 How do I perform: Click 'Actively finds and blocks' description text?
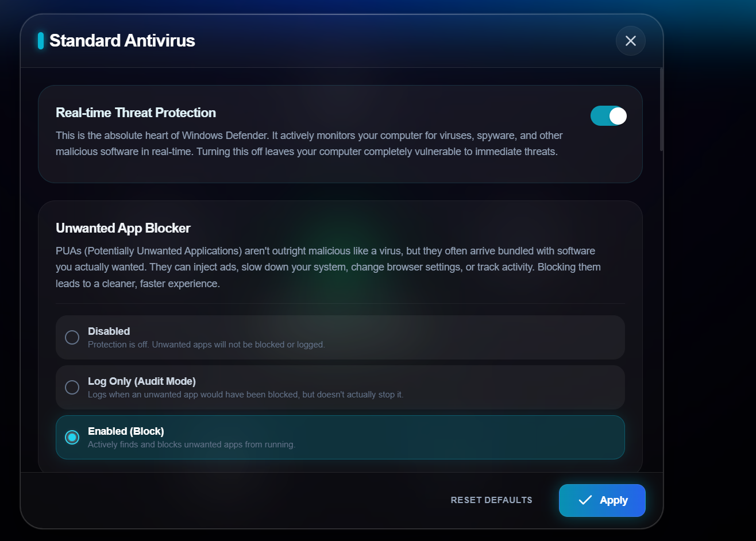click(191, 445)
